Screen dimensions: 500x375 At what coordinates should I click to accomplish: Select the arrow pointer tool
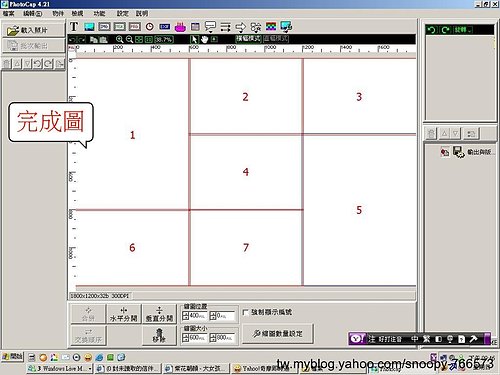(x=194, y=39)
